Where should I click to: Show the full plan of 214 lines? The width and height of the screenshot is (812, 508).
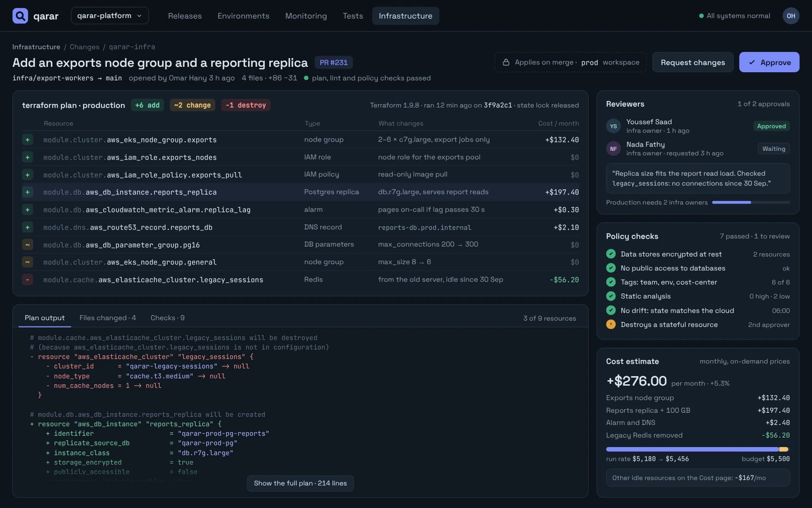pyautogui.click(x=300, y=483)
